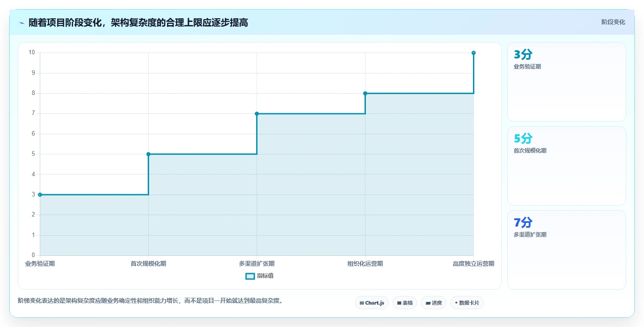Click the y-axis label 10
Screen dimensions: 644x327
pos(32,53)
